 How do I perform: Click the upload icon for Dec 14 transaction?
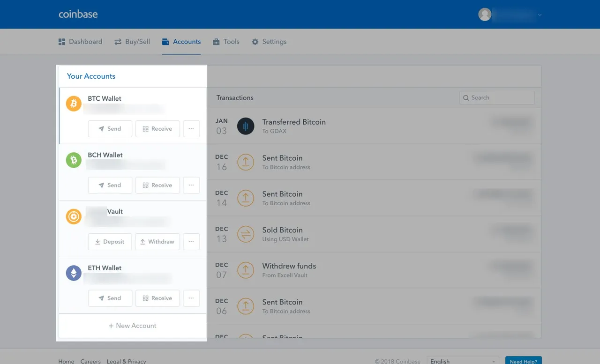[246, 198]
